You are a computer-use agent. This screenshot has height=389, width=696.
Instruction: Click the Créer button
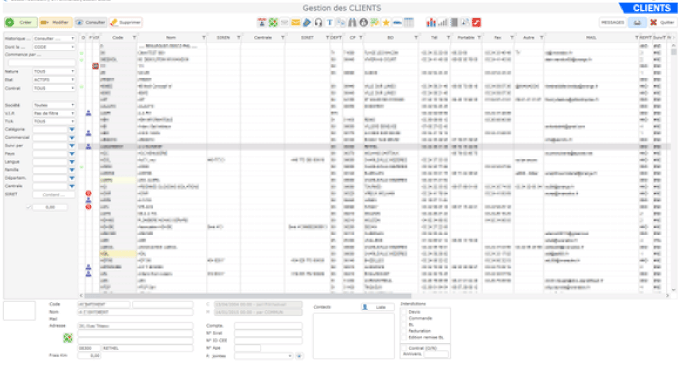[x=20, y=22]
